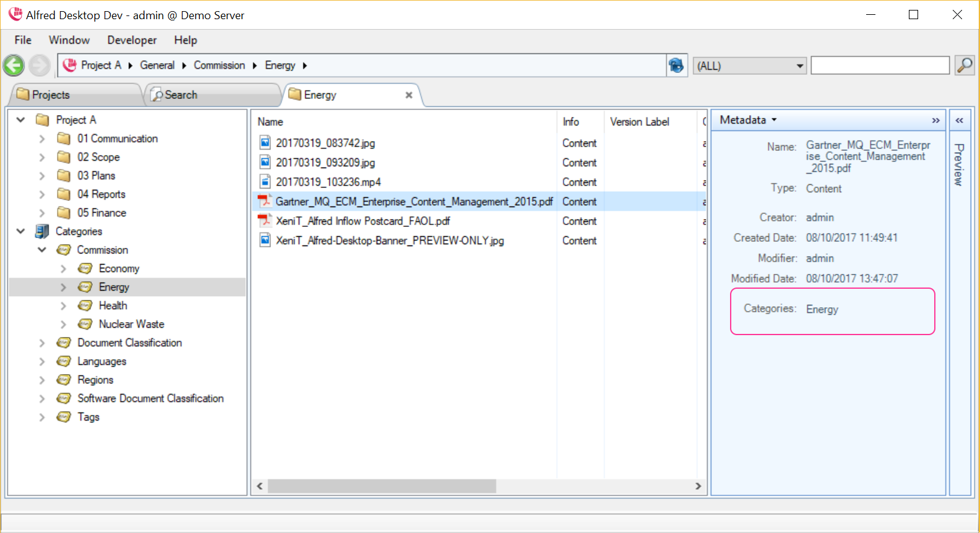Open the Metadata panel dropdown arrow
This screenshot has height=533, width=980.
point(774,120)
